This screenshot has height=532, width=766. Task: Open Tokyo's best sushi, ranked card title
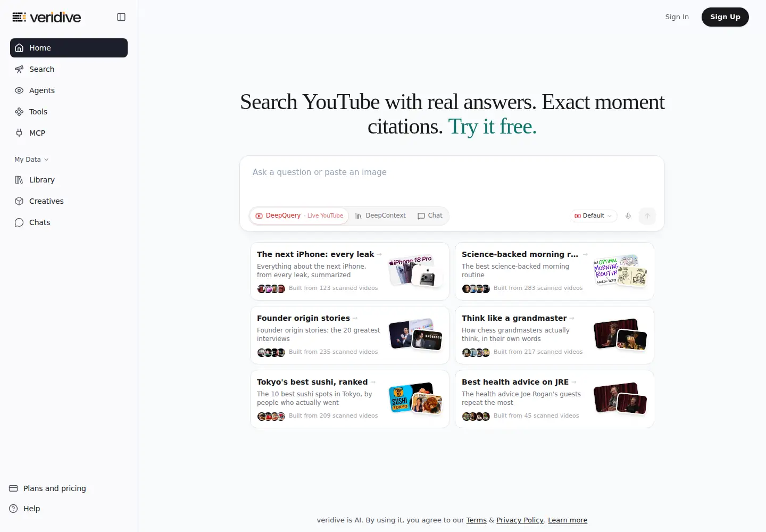point(312,382)
